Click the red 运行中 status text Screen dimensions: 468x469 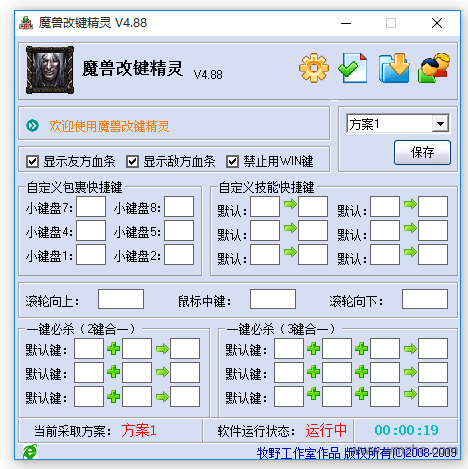pos(326,430)
